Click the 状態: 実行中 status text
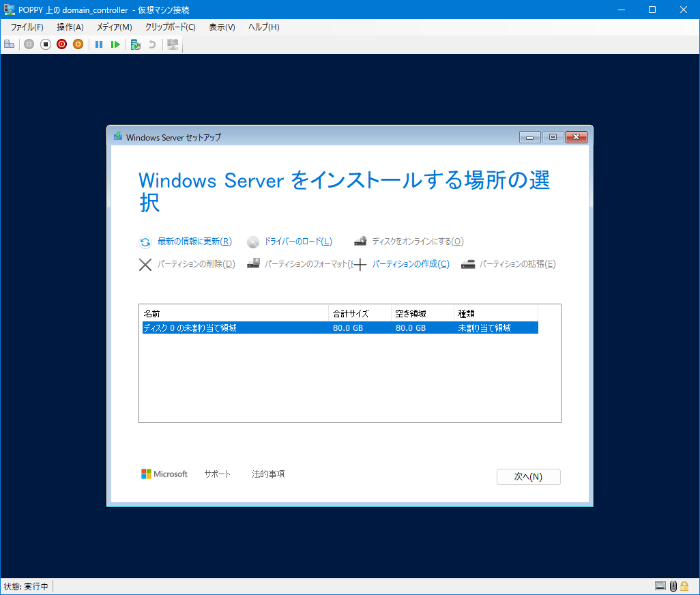The height and width of the screenshot is (595, 700). click(x=26, y=587)
